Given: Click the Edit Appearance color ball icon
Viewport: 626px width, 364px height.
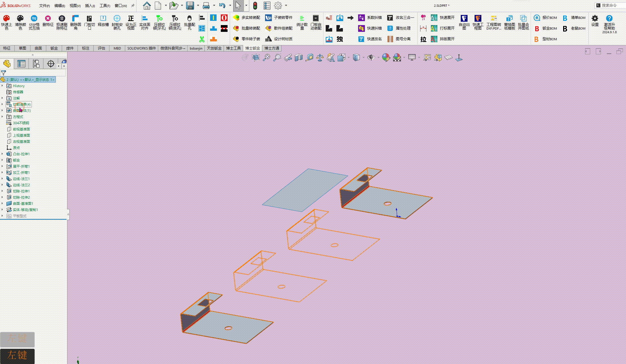Looking at the screenshot, I should tap(386, 57).
